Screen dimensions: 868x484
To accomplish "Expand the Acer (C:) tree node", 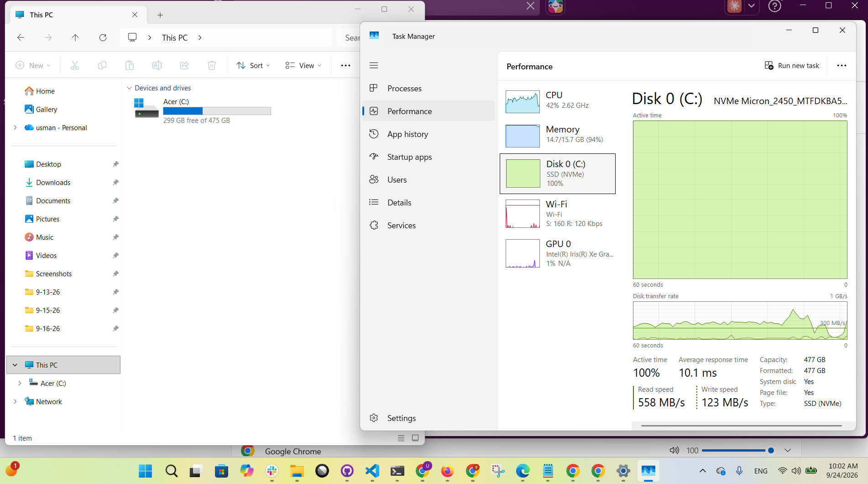I will click(19, 384).
